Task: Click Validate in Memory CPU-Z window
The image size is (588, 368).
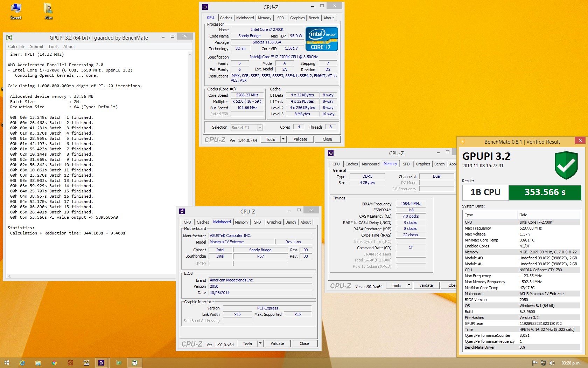Action: click(x=426, y=285)
